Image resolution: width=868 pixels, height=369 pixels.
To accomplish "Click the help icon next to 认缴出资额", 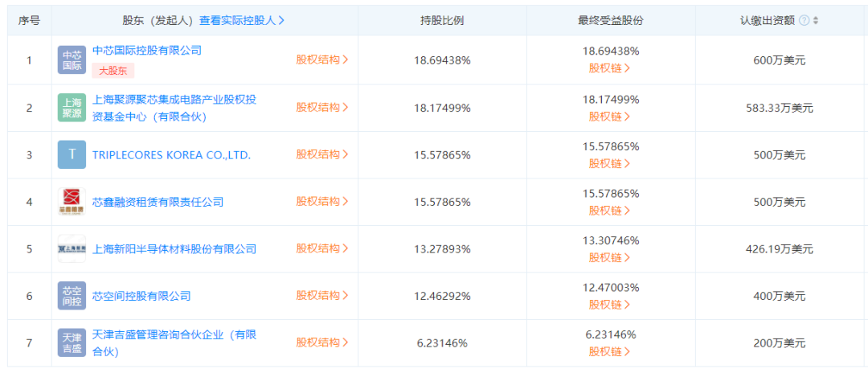I will (x=804, y=21).
